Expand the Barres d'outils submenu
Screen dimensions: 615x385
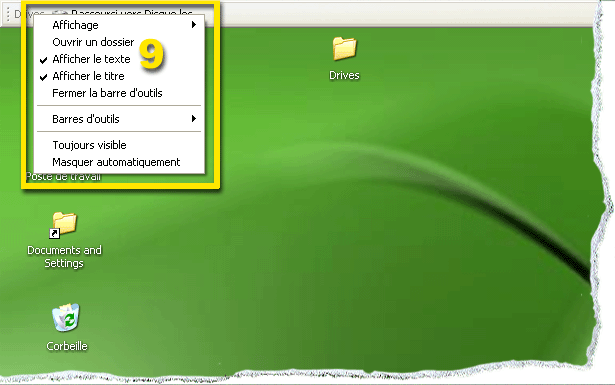pyautogui.click(x=119, y=119)
